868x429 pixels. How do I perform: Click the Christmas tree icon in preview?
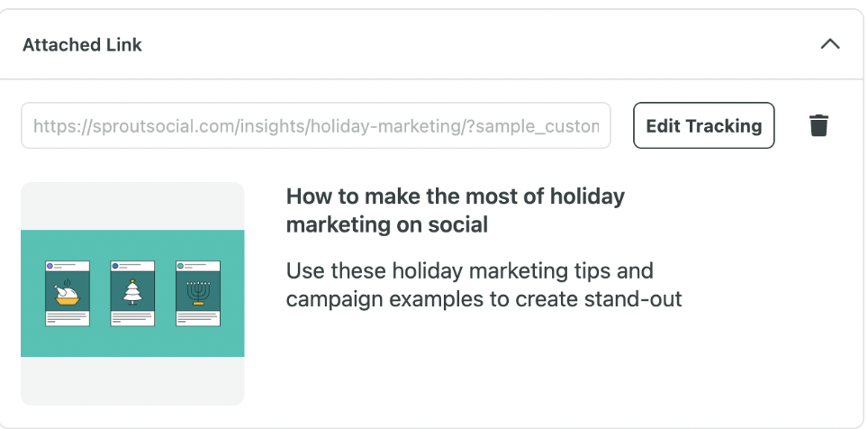point(132,291)
